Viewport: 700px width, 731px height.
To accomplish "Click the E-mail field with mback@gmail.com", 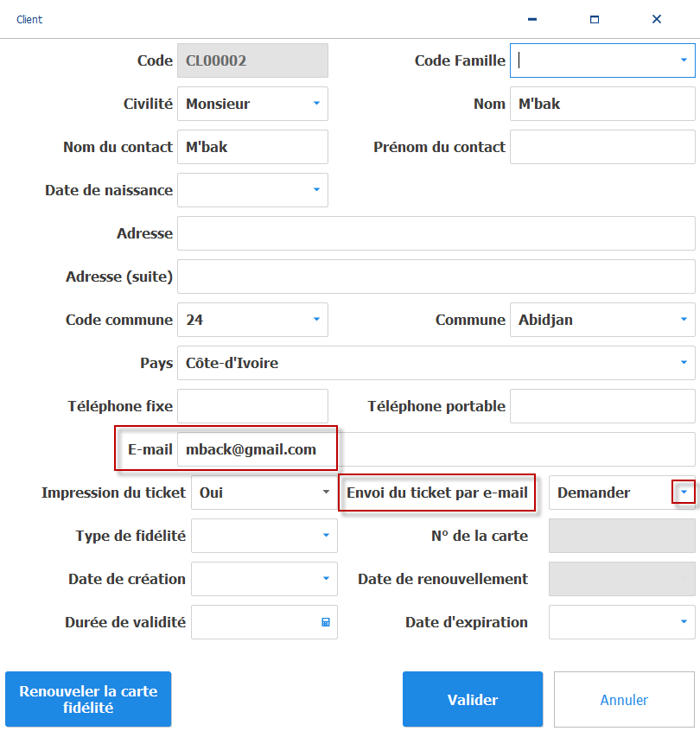I will 436,449.
